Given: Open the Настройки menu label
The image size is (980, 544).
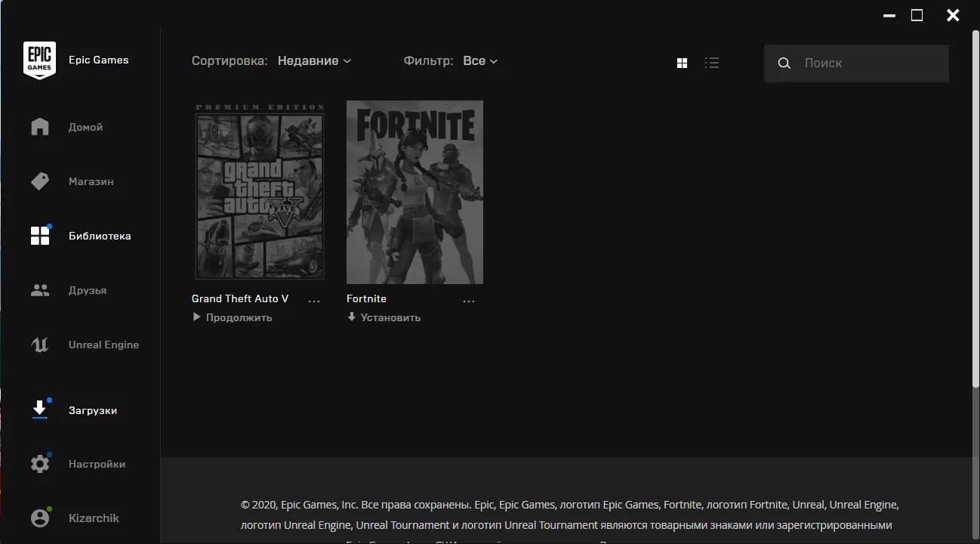Looking at the screenshot, I should [97, 464].
